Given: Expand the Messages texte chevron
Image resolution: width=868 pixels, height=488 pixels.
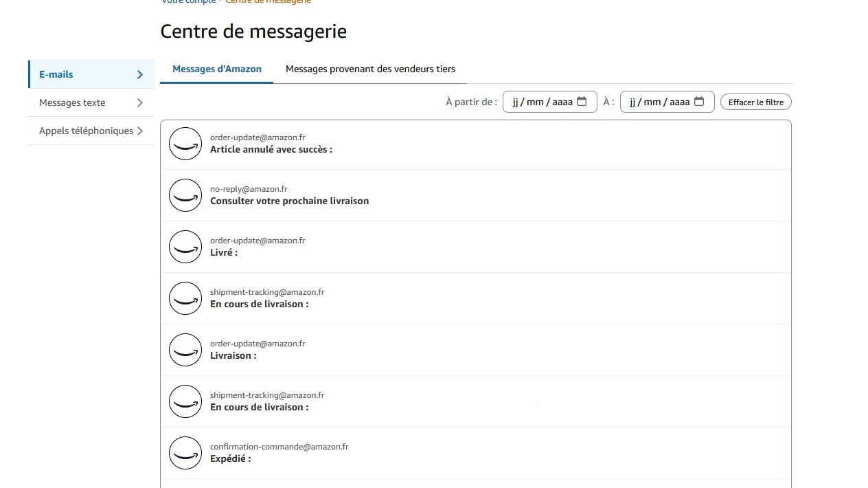Looking at the screenshot, I should click(x=139, y=102).
